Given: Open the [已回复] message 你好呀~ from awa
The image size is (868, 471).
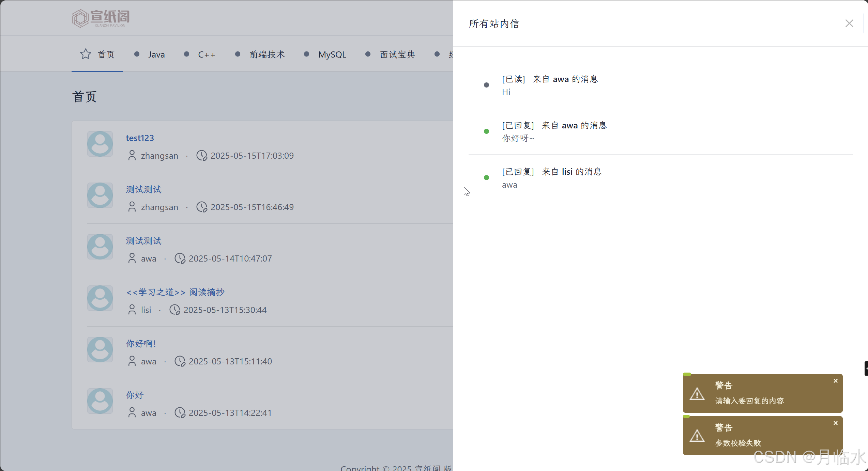Looking at the screenshot, I should coord(554,126).
